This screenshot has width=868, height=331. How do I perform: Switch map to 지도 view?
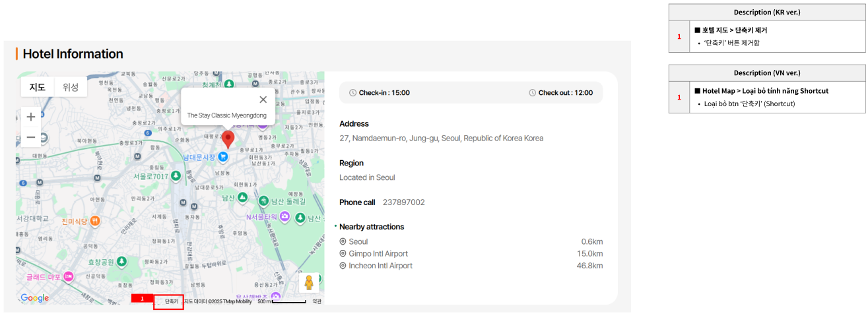coord(38,87)
